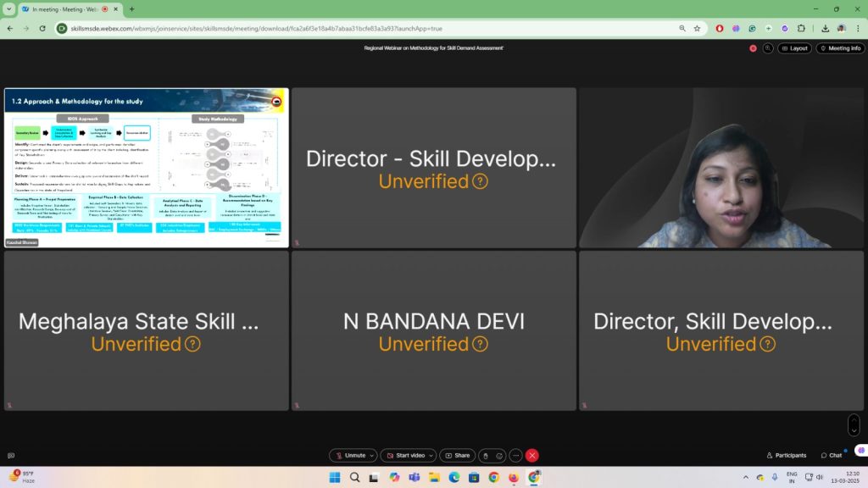868x488 pixels.
Task: Open the more options ellipsis in meeting controls
Action: click(515, 455)
